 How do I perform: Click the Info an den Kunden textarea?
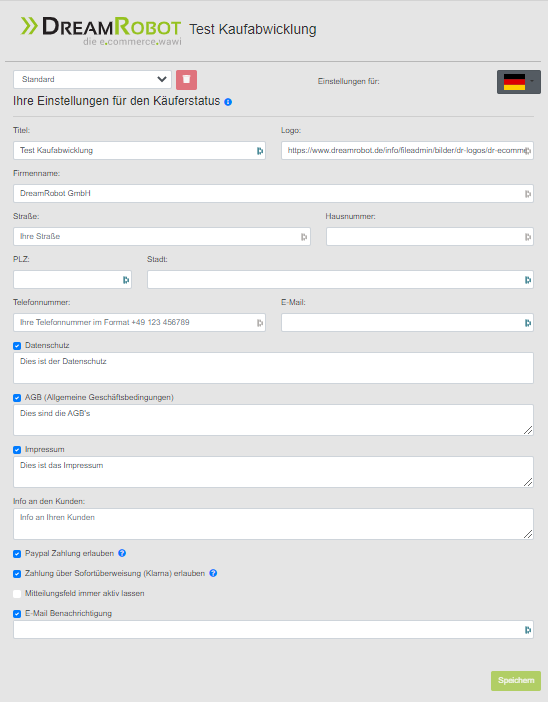[273, 524]
